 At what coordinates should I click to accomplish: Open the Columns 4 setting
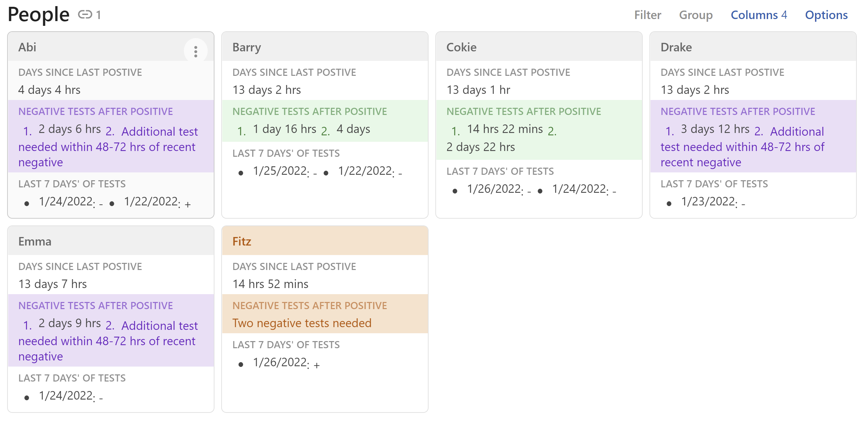(x=759, y=15)
